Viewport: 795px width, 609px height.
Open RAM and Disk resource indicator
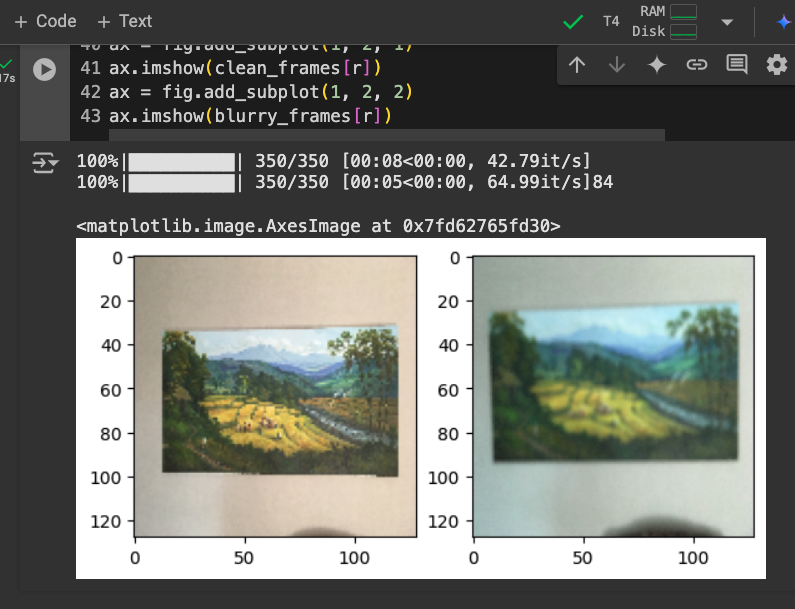665,21
